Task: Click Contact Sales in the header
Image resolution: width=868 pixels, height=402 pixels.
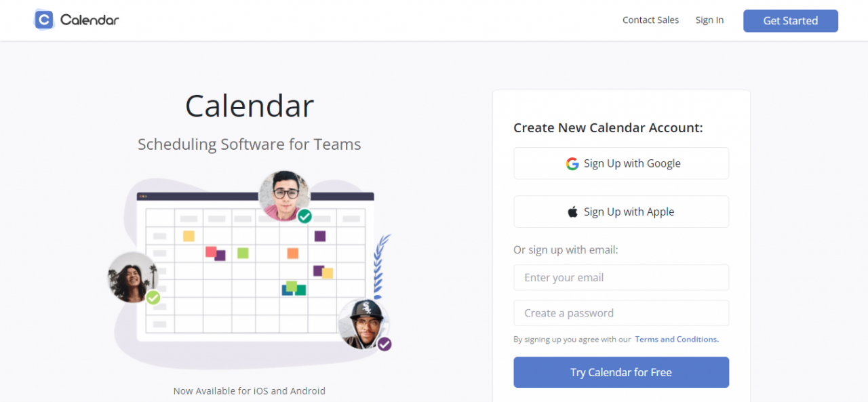Action: click(650, 20)
